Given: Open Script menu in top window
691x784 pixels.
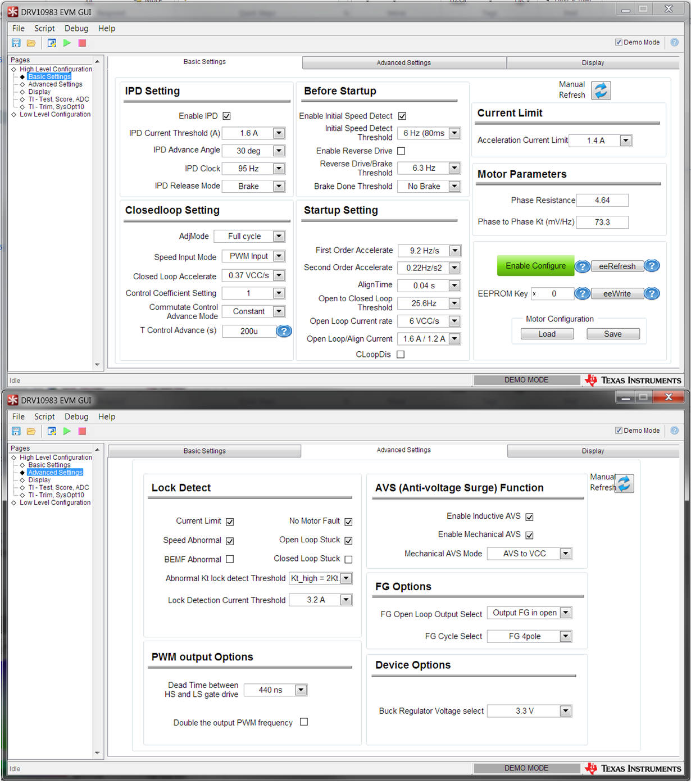Looking at the screenshot, I should click(x=44, y=28).
